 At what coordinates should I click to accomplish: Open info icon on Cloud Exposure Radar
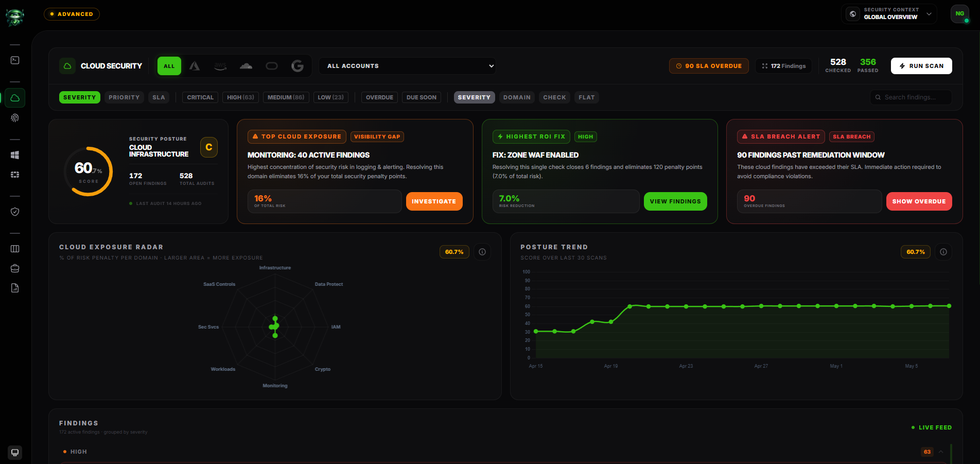[482, 252]
